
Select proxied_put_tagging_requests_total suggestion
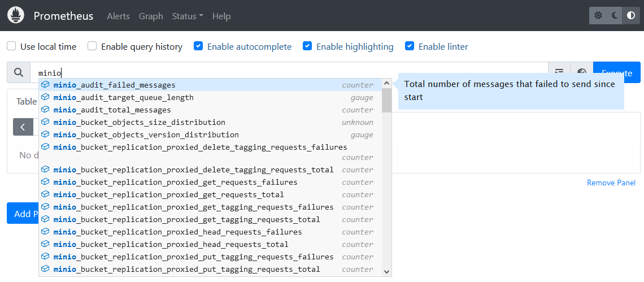tap(210, 269)
